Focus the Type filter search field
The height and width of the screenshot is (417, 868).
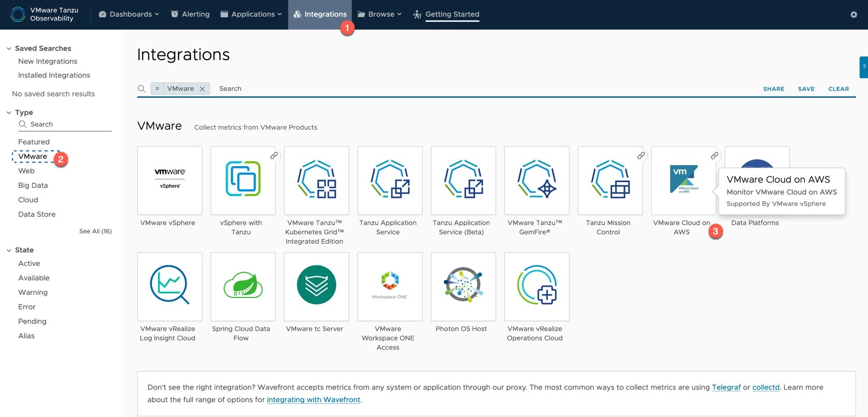pyautogui.click(x=65, y=124)
